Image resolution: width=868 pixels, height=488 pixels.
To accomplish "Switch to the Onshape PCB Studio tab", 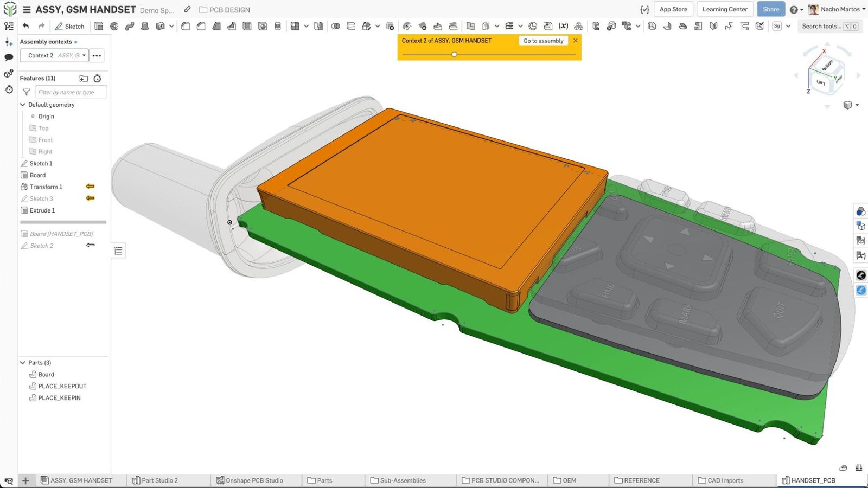I will click(254, 480).
